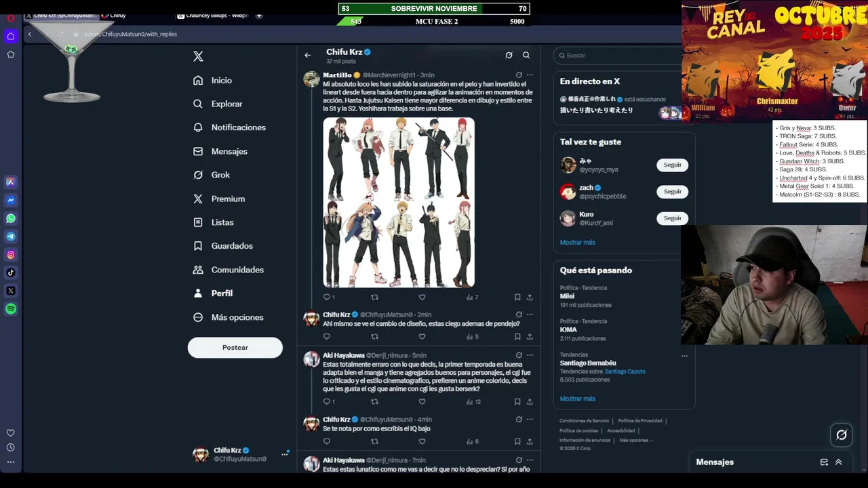The height and width of the screenshot is (488, 868).
Task: Click Mostrar más under Tal vez te guste
Action: click(578, 243)
